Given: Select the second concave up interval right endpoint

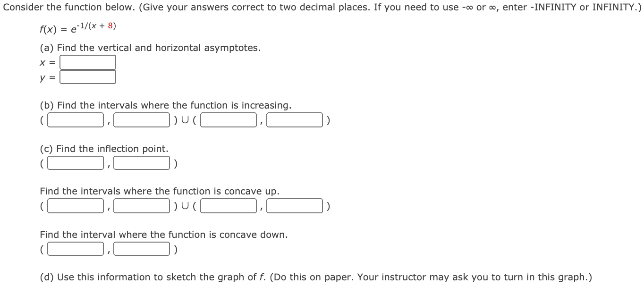Looking at the screenshot, I should [x=294, y=206].
